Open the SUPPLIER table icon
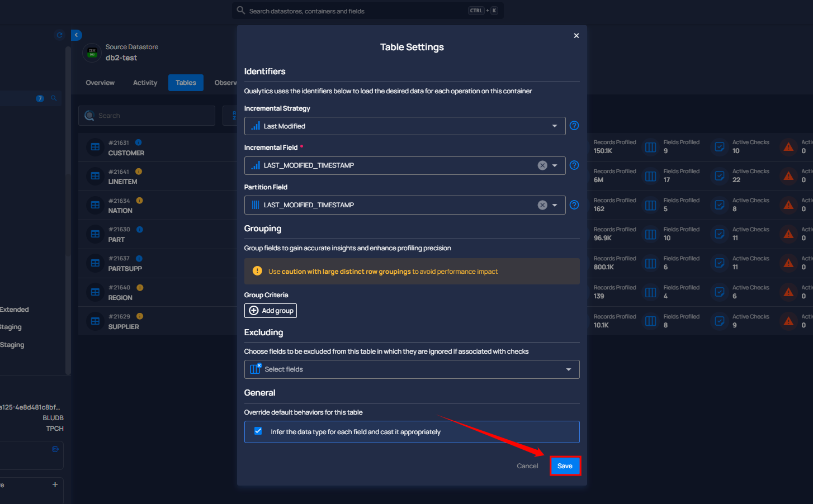The width and height of the screenshot is (813, 504). 95,321
